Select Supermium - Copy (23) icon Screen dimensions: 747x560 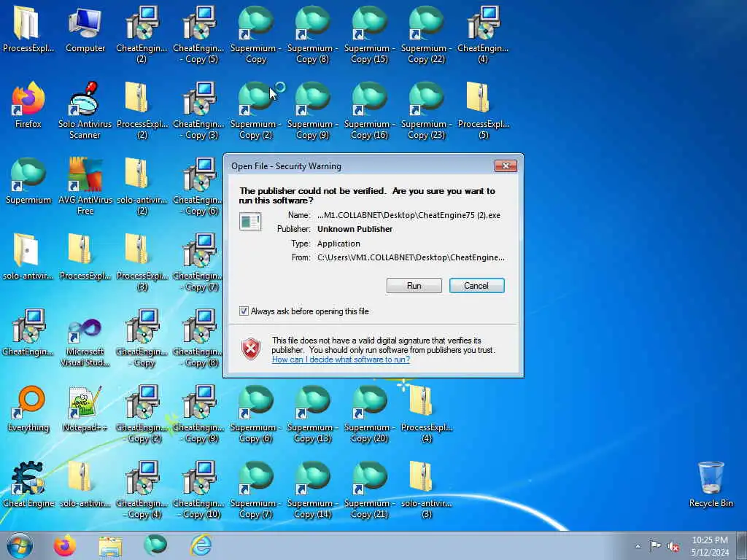tap(426, 111)
